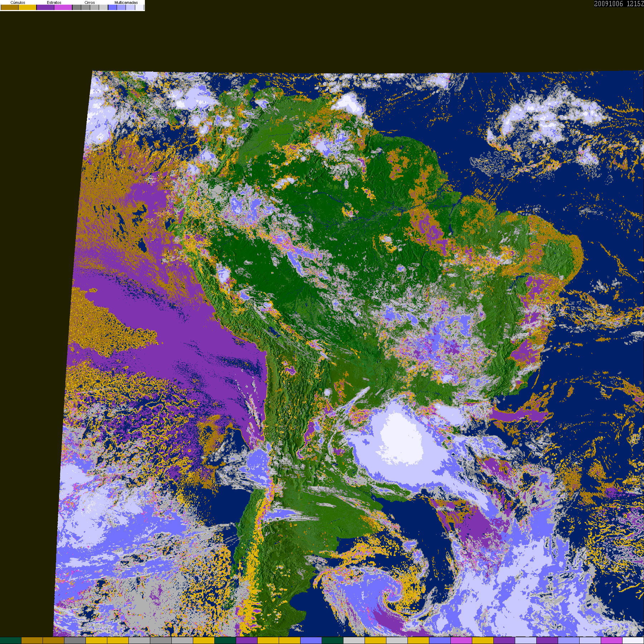Select the darkest gray Cirros legend swatch
644x644 pixels.
(77, 8)
